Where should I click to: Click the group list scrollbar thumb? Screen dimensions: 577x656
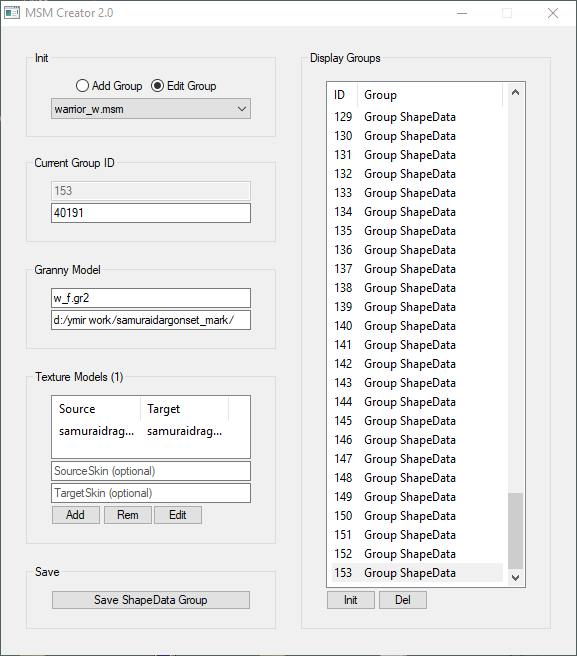point(515,531)
